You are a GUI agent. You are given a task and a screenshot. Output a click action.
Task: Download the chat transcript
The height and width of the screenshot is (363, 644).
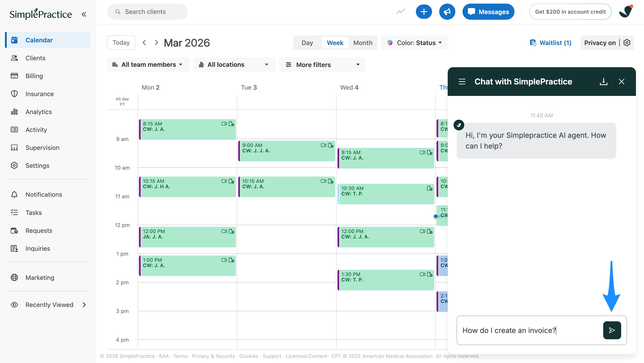pos(603,82)
